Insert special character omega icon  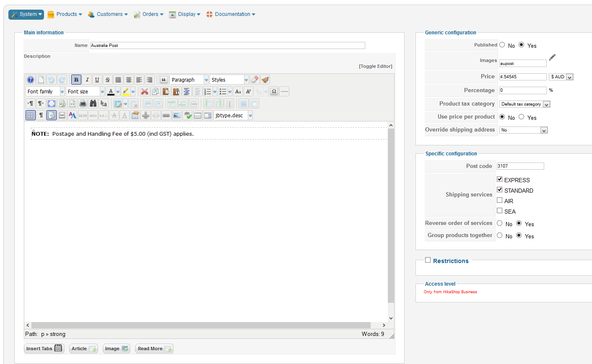pyautogui.click(x=274, y=91)
